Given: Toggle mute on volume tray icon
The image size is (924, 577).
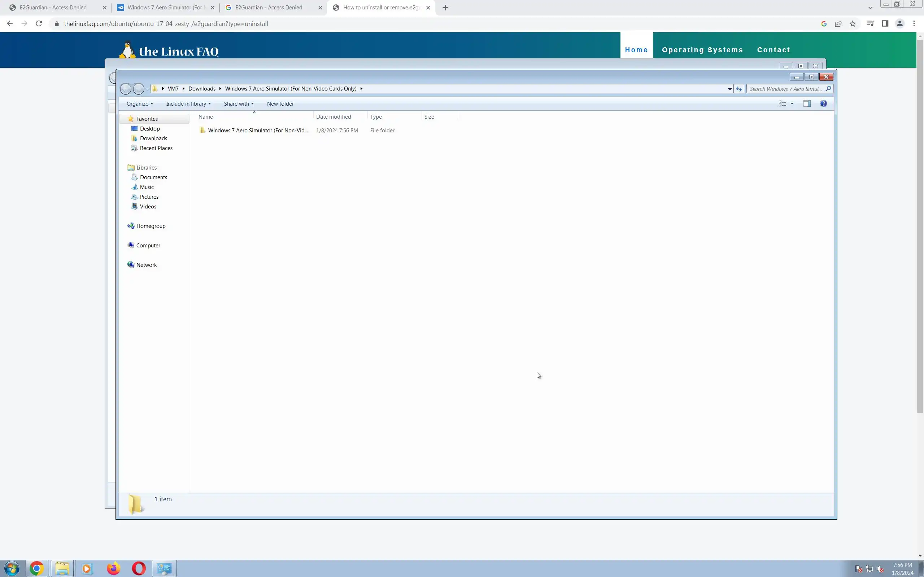Looking at the screenshot, I should [880, 569].
